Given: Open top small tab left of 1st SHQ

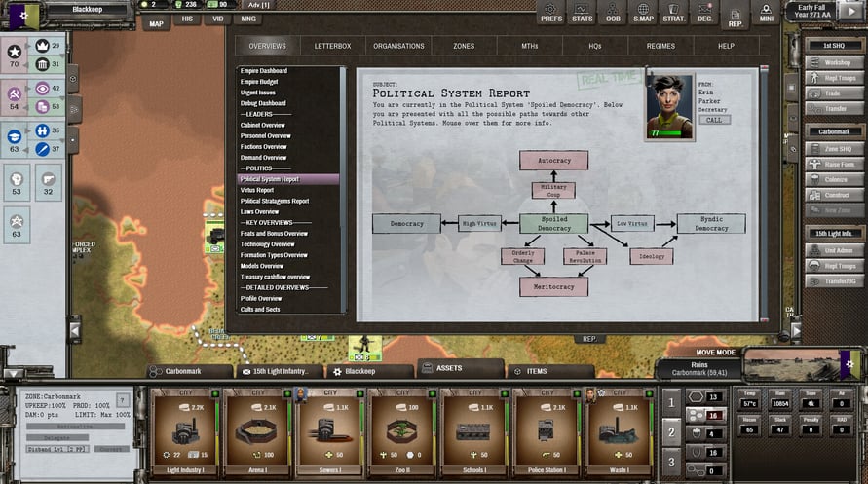Looking at the screenshot, I should (792, 88).
